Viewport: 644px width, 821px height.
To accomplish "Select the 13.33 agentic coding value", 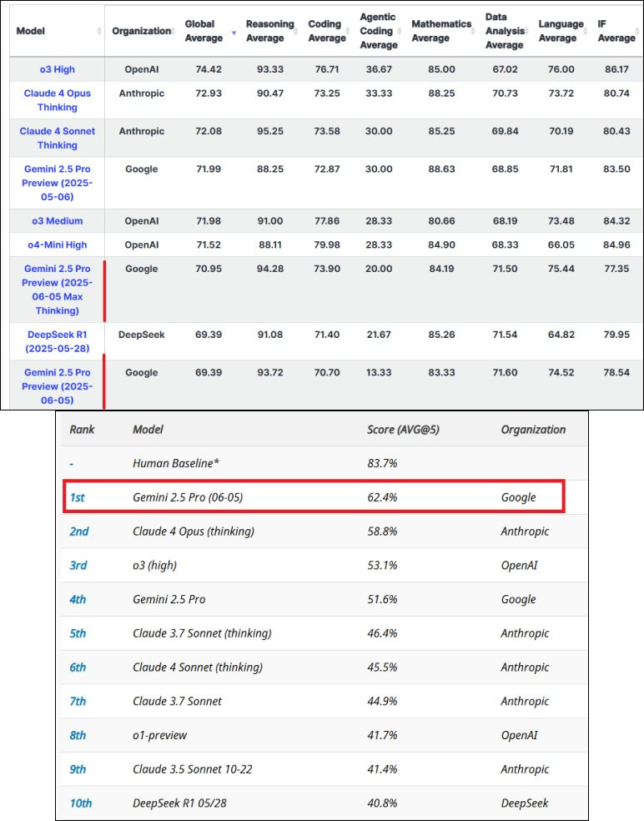I will [x=379, y=372].
